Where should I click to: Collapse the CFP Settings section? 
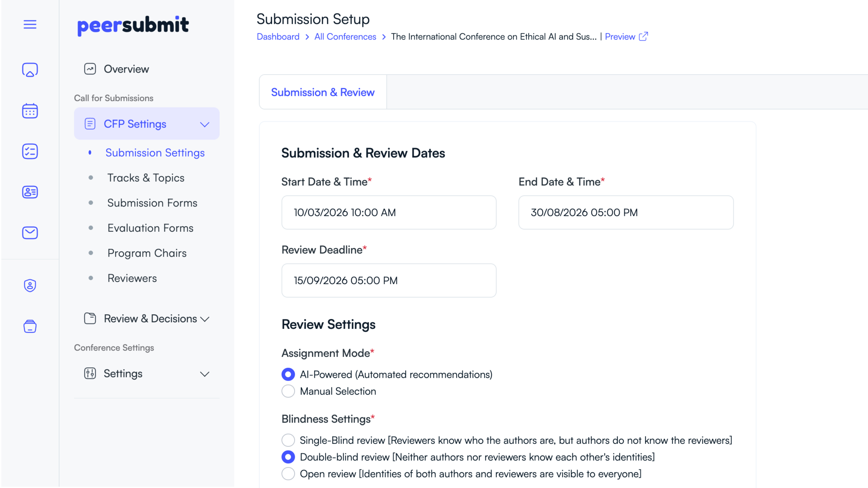click(x=205, y=124)
